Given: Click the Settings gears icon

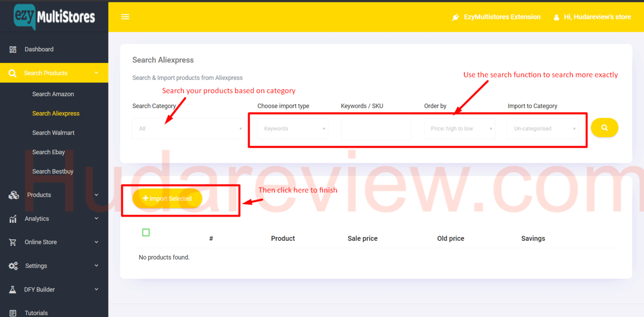Looking at the screenshot, I should click(13, 266).
